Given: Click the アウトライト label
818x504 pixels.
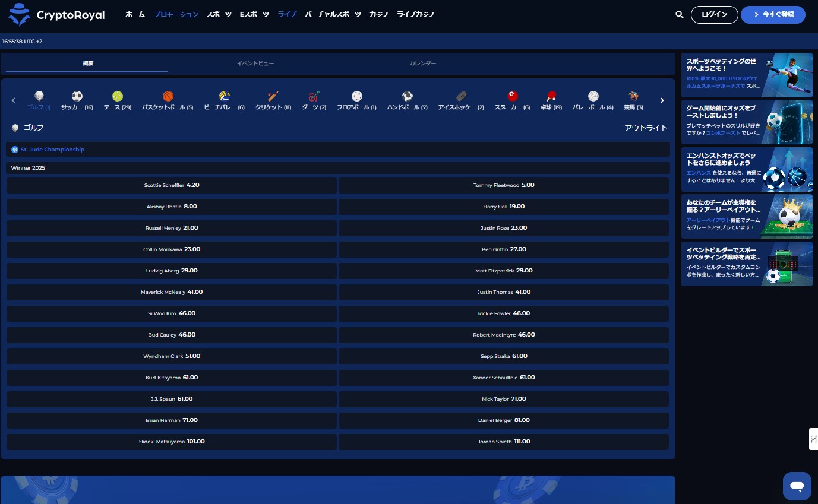Looking at the screenshot, I should pos(646,128).
